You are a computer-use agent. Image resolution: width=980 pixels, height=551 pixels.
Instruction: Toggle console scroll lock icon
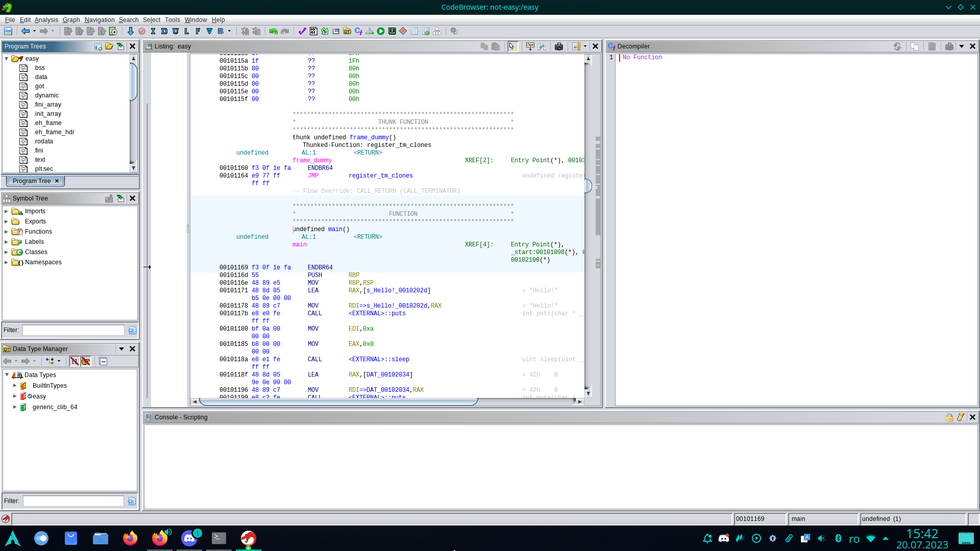(x=949, y=417)
